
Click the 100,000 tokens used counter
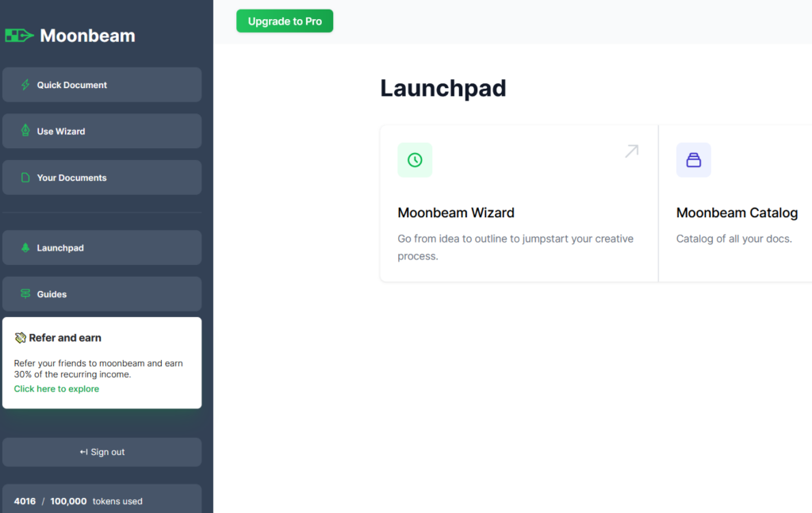pyautogui.click(x=79, y=501)
